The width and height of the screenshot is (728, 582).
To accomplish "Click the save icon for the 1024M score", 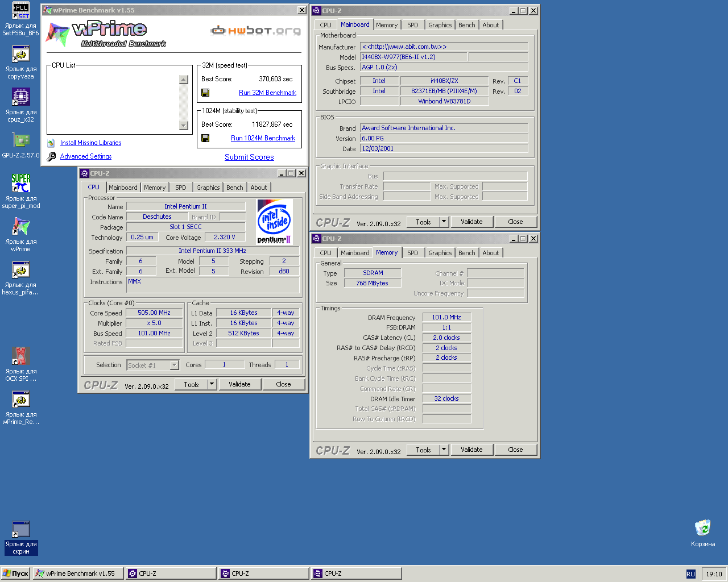I will (205, 138).
